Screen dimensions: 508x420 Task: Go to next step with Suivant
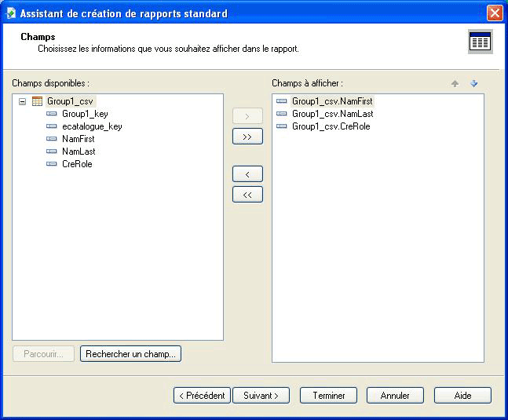(261, 396)
